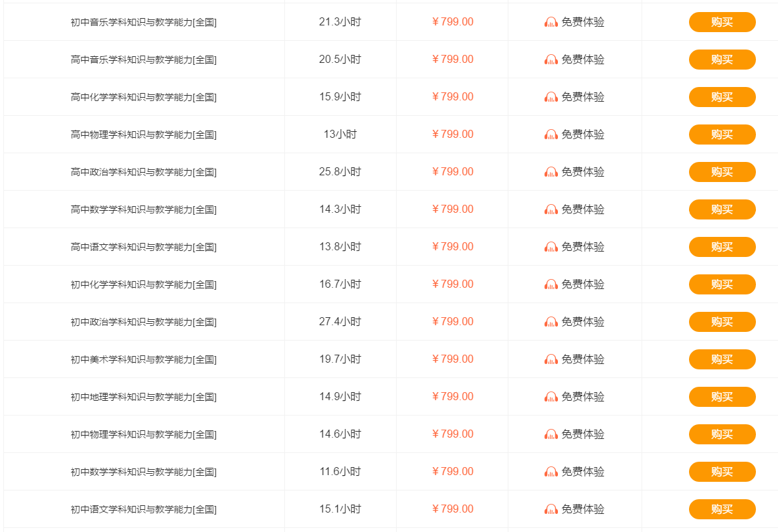The image size is (778, 532).
Task: Click 购买 for 初中物理 course
Action: click(x=722, y=434)
